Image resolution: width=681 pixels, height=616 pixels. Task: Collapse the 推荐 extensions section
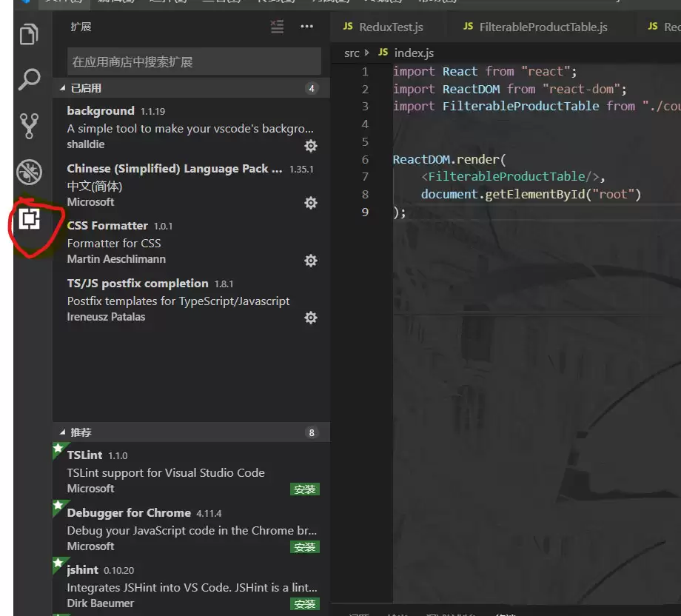81,432
